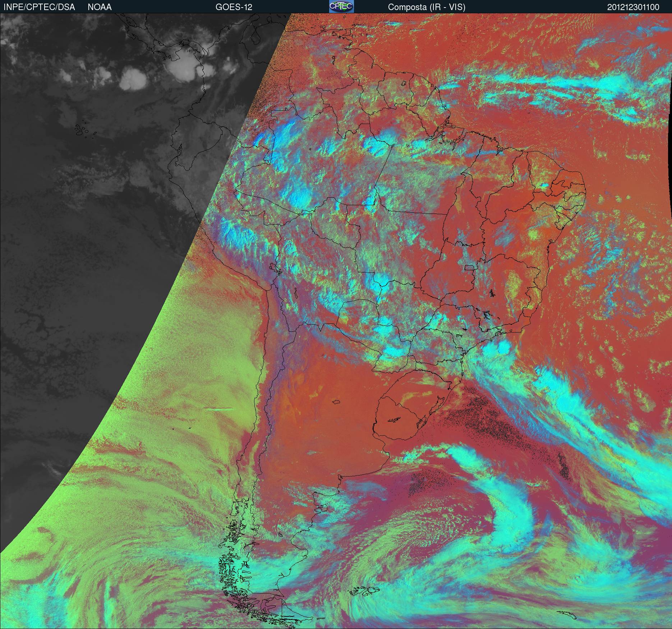Click the GOES-12 satellite label
Screen dimensions: 672x629
click(x=234, y=7)
